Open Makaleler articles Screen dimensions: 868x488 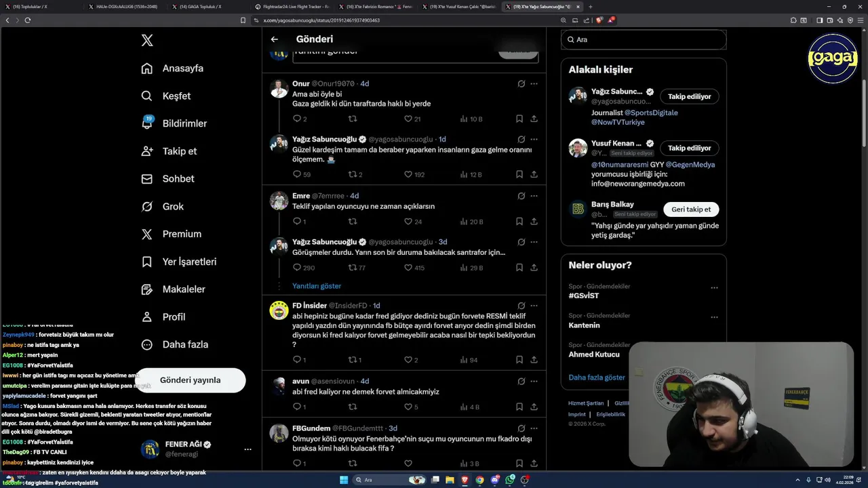click(x=172, y=289)
